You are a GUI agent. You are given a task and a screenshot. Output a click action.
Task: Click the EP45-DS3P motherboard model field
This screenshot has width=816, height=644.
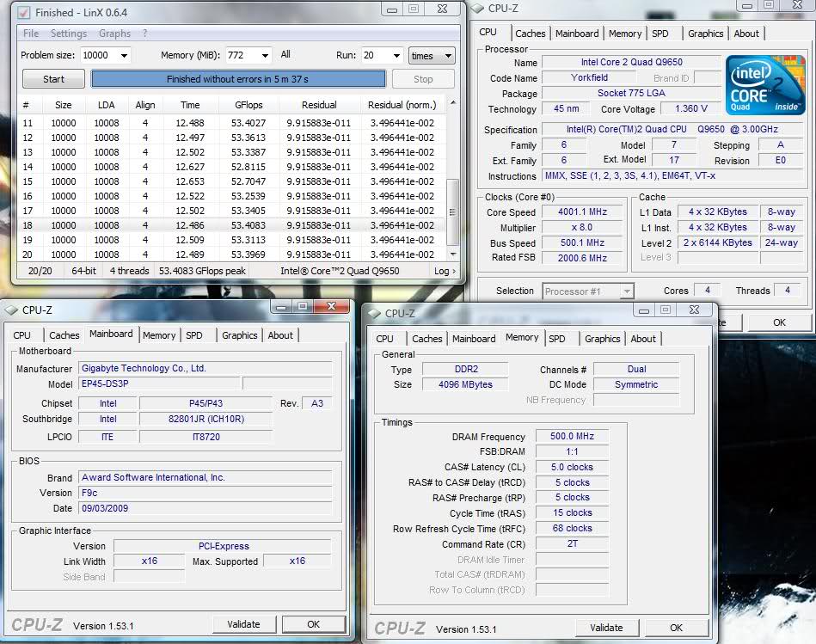(x=159, y=383)
